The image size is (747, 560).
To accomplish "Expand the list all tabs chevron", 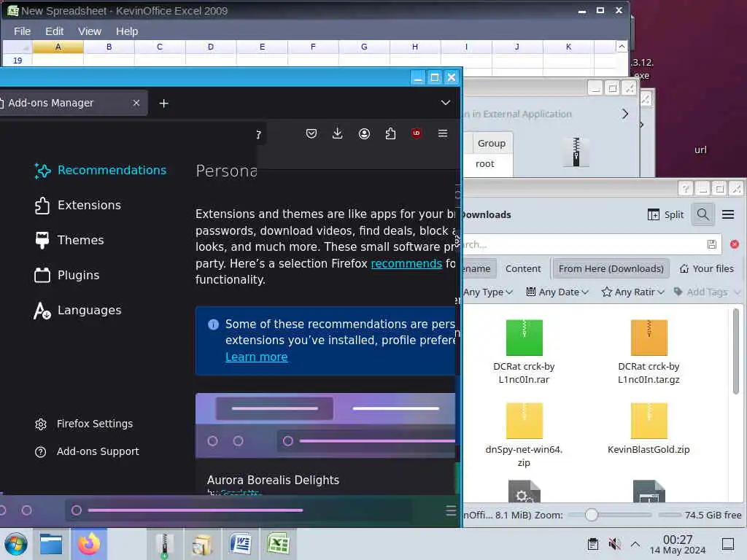I will [446, 103].
